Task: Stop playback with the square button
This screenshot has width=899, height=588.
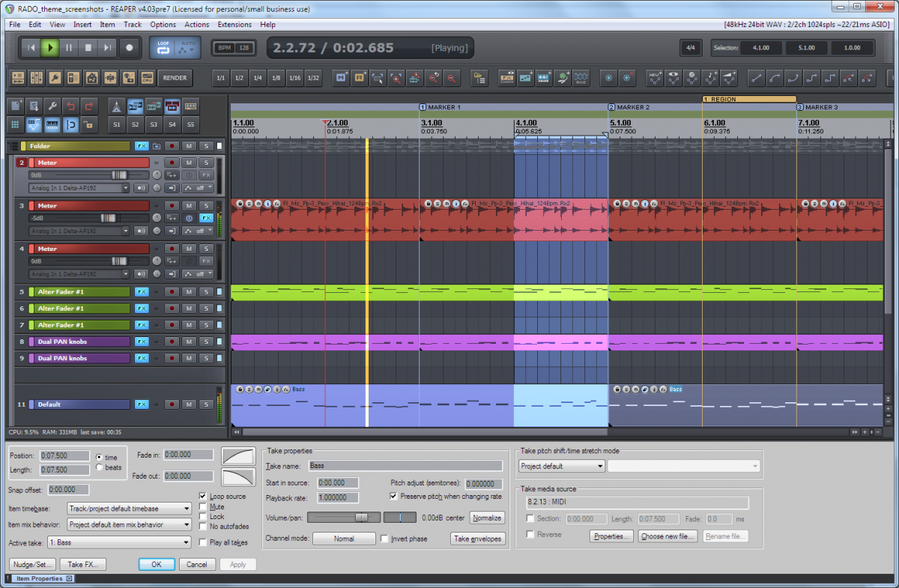Action: [88, 48]
